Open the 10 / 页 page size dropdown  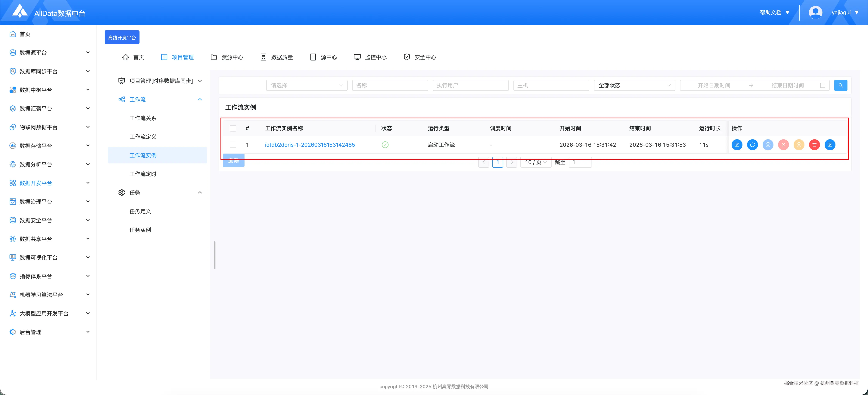point(535,162)
